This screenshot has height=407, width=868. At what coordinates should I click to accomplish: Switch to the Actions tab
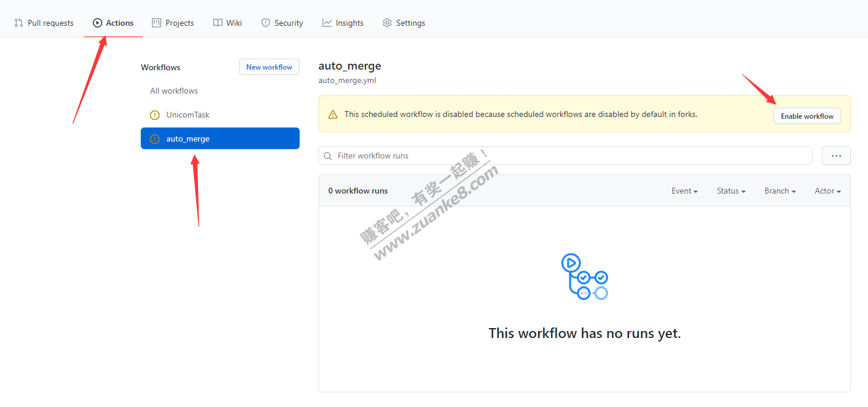(113, 23)
